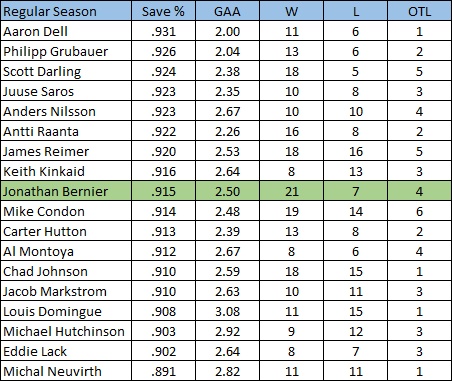Click the Save % column header
Screen dimensions: 452x381
163,11
